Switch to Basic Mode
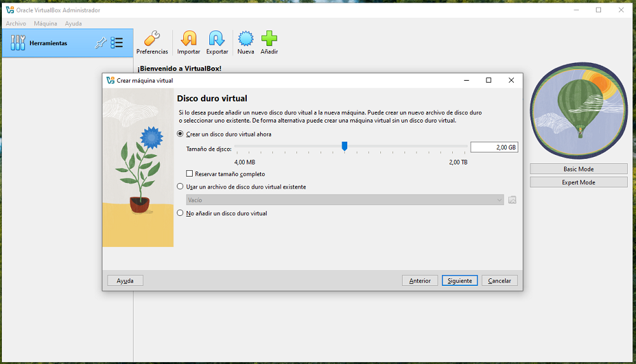The height and width of the screenshot is (364, 636). point(578,169)
